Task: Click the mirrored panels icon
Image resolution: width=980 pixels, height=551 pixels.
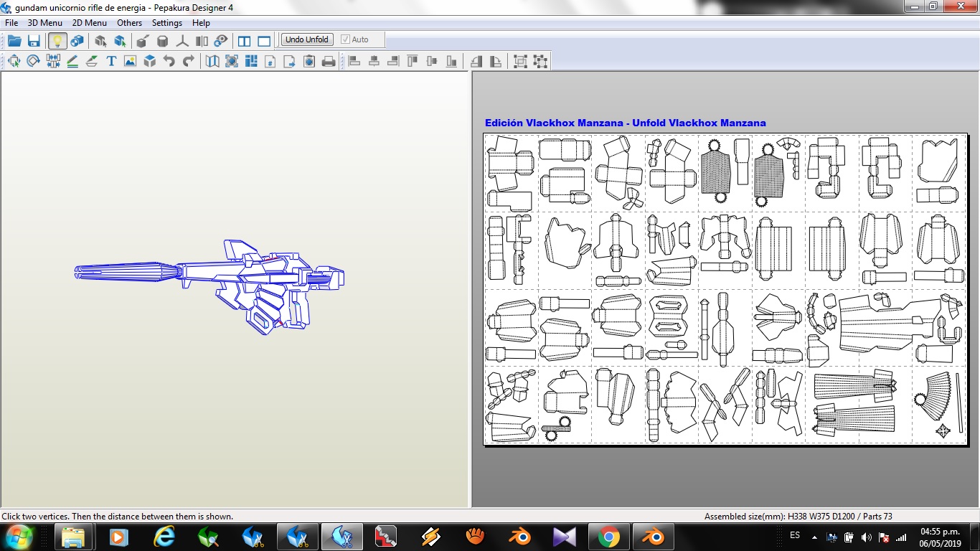Action: [x=202, y=41]
